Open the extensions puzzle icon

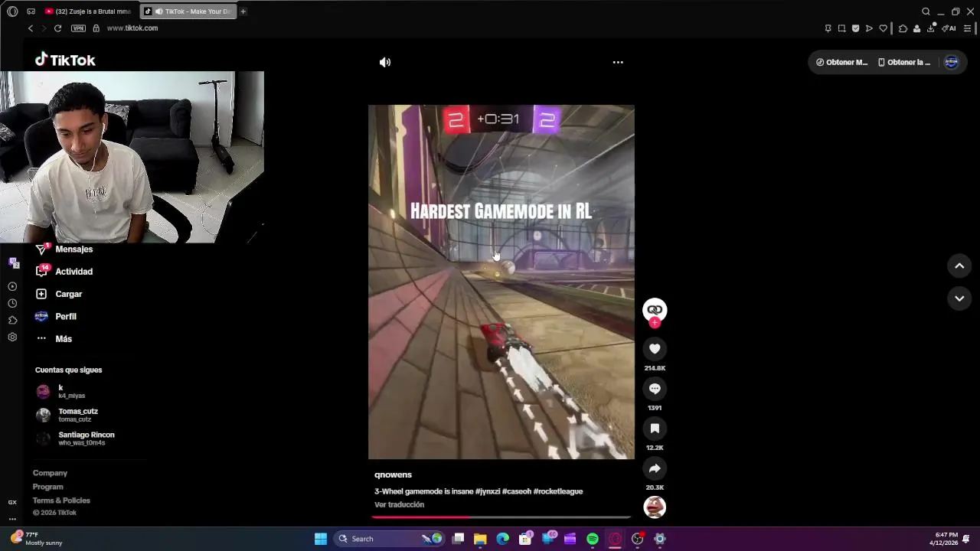pos(903,28)
